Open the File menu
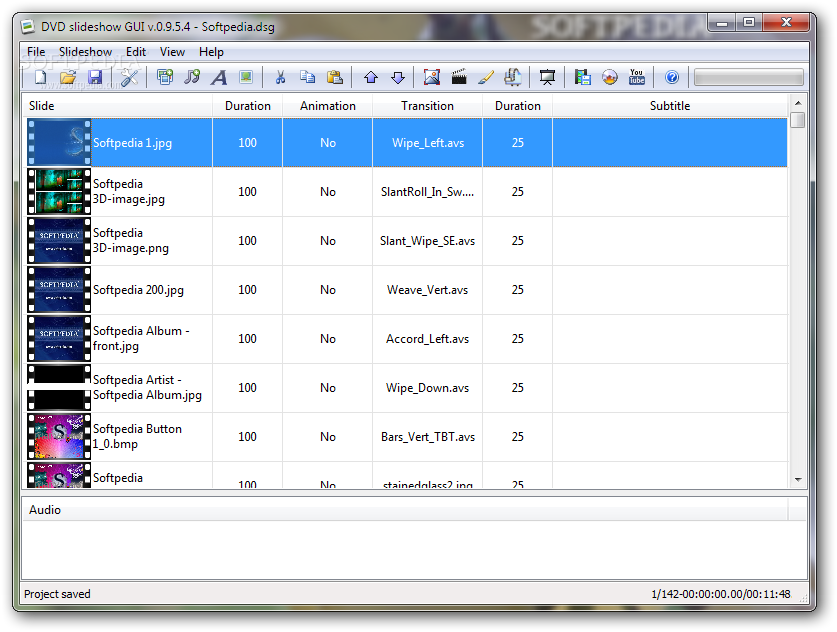Image resolution: width=837 pixels, height=632 pixels. (x=36, y=52)
